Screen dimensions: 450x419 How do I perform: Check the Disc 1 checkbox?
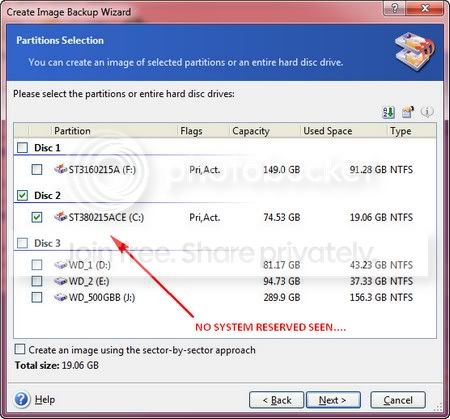pos(22,148)
